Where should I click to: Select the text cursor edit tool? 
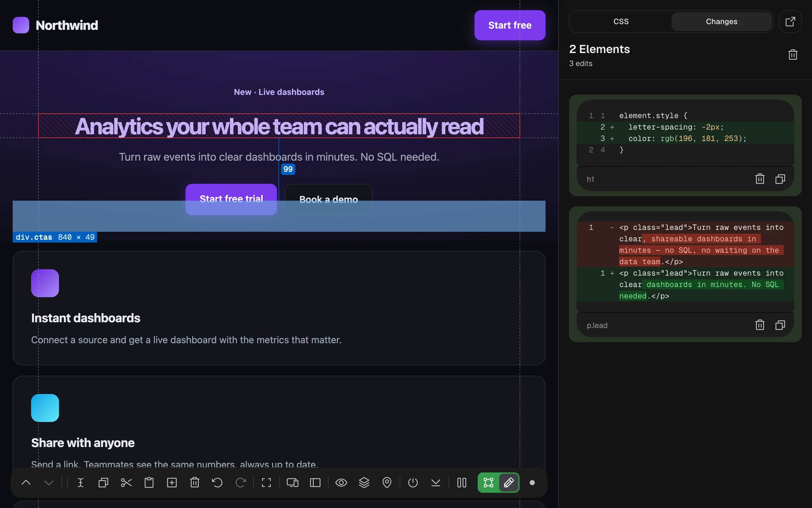[x=81, y=483]
